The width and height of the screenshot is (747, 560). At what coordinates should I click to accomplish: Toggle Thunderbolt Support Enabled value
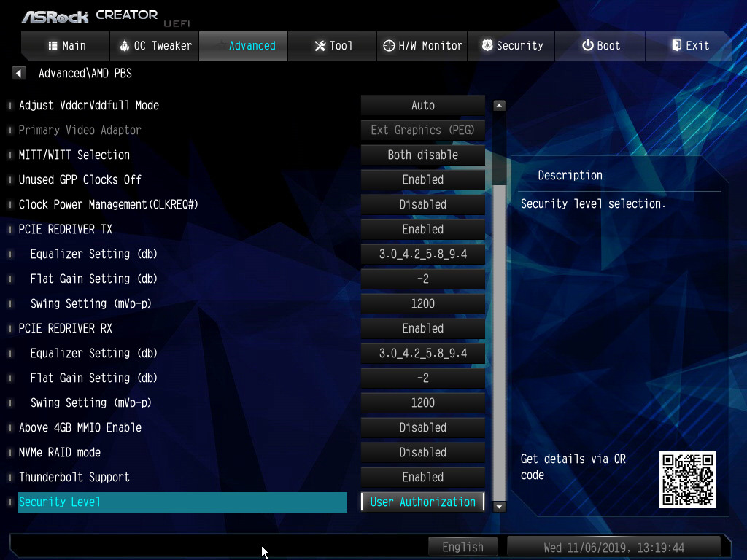(x=422, y=477)
